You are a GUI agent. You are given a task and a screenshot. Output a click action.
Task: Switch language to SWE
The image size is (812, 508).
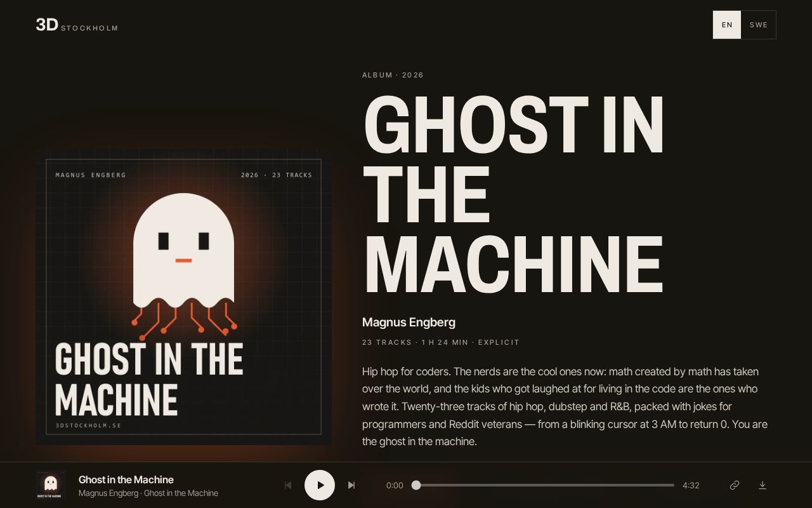click(759, 25)
